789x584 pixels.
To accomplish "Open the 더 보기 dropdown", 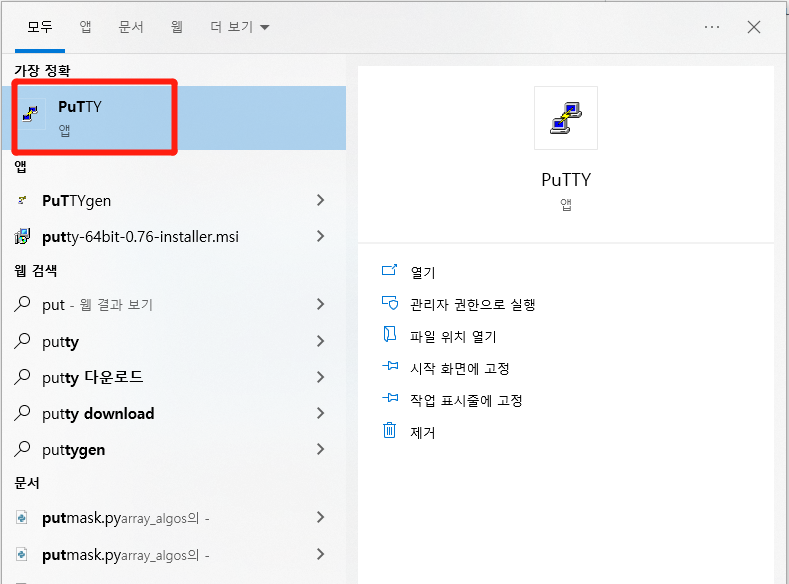I will (240, 27).
